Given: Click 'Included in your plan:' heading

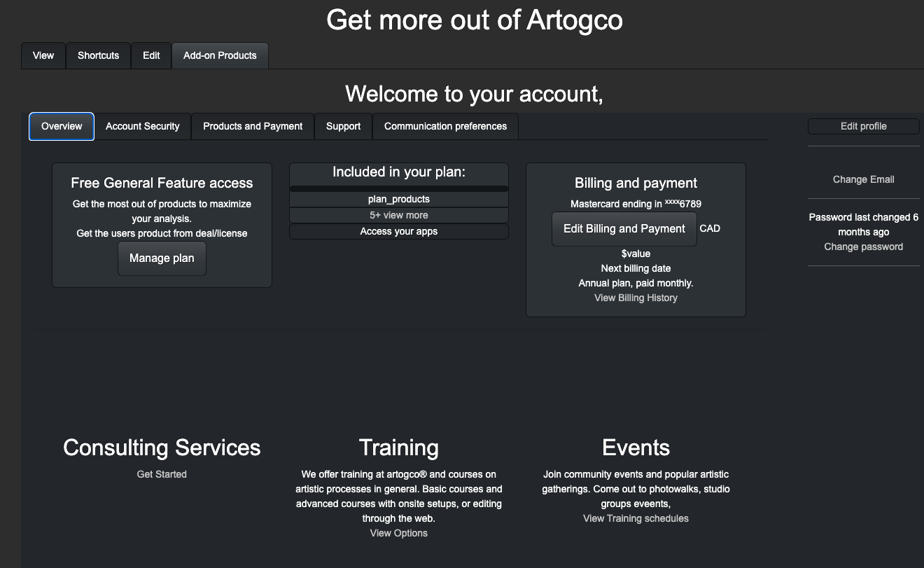Looking at the screenshot, I should [x=399, y=172].
